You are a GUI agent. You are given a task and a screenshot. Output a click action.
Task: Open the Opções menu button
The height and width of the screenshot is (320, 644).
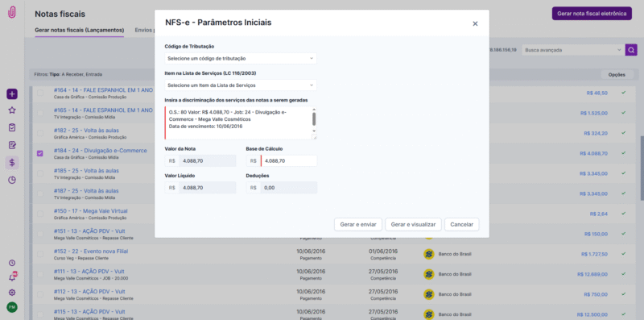click(617, 75)
